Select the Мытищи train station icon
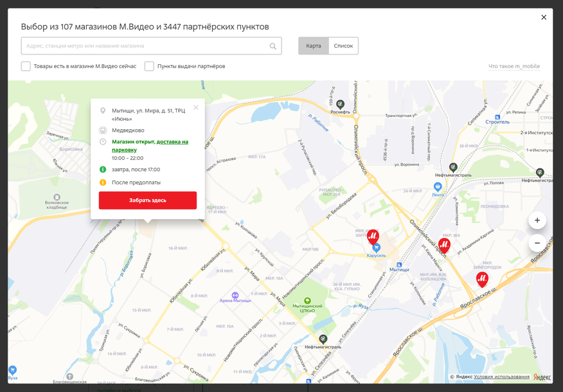Viewport: 563px width, 392px height. pos(399,265)
